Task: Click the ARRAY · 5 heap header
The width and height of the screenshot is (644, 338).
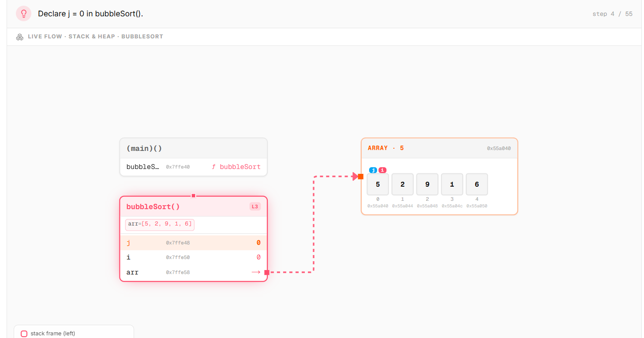Action: (x=439, y=148)
